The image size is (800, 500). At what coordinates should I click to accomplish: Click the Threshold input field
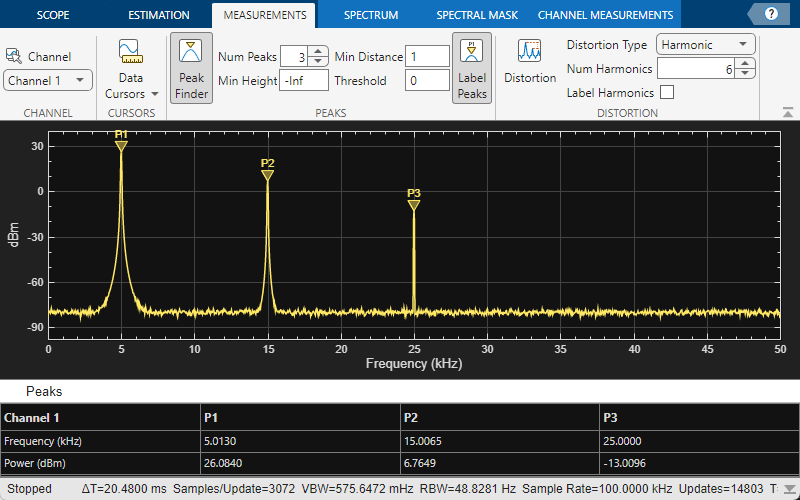click(x=427, y=81)
